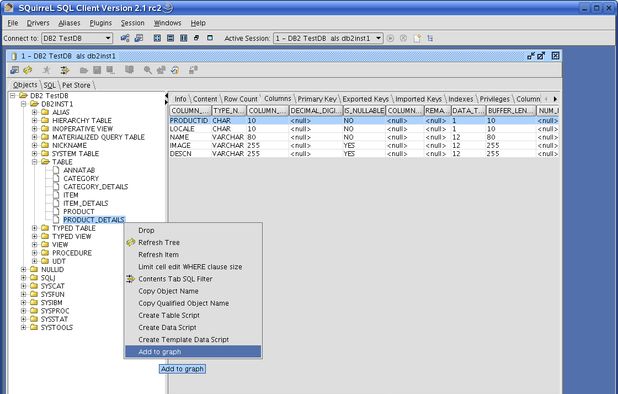Viewport: 618px width, 394px height.
Task: Collapse the DB2INST1 schema node
Action: [x=24, y=104]
